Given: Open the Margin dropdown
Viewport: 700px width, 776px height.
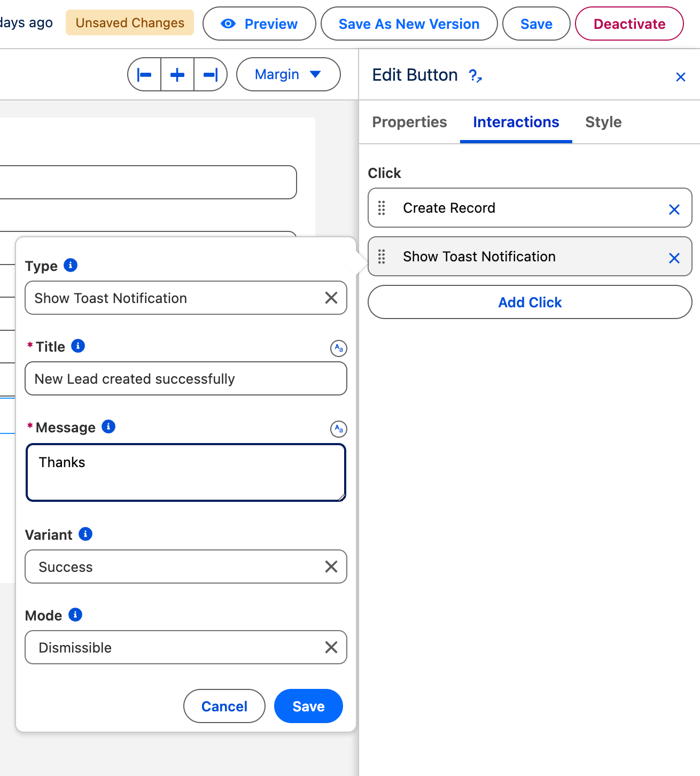Looking at the screenshot, I should coord(288,74).
